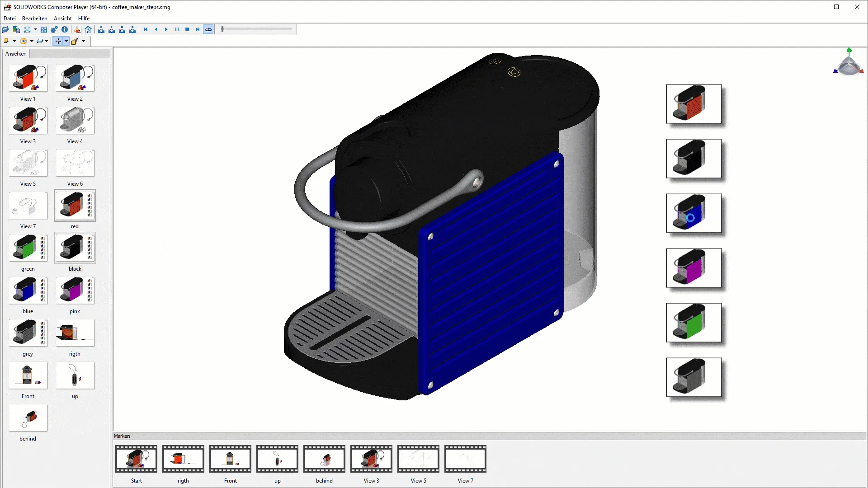Open the camera eye dropdown arrow
Screen dimensions: 868x488
tap(32, 41)
